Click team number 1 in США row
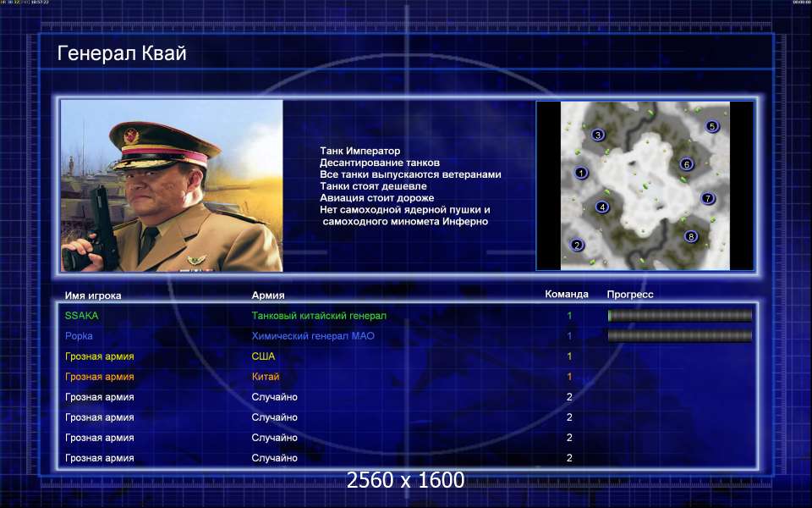 pyautogui.click(x=569, y=356)
